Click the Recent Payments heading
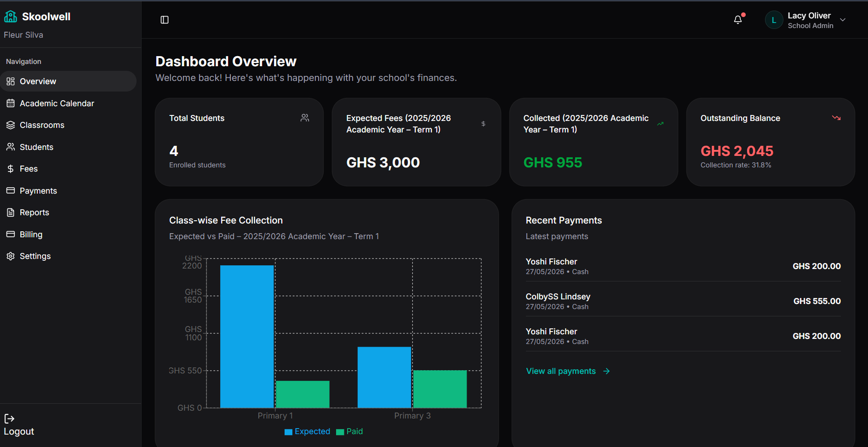 [x=564, y=220]
